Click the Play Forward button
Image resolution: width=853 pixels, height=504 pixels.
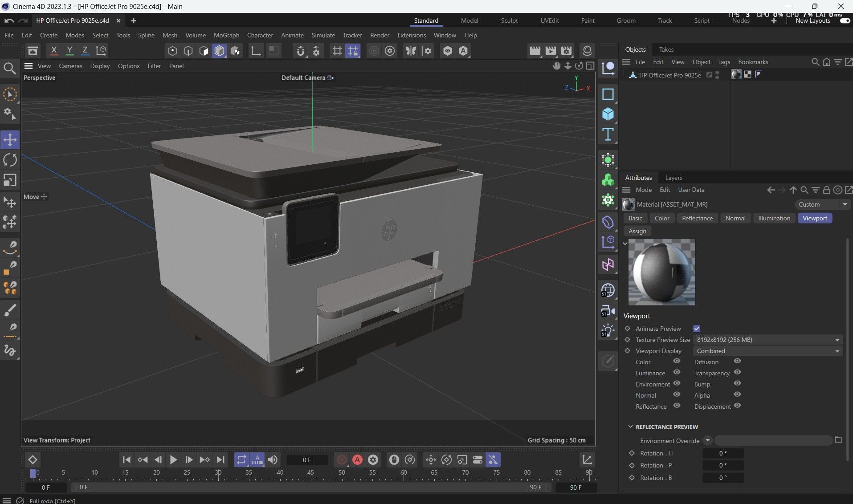[173, 460]
